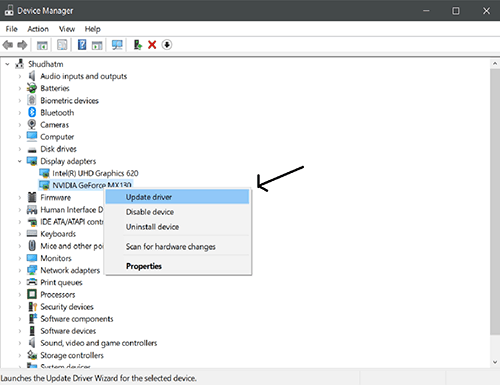Viewport: 500px width, 385px height.
Task: Click the scrollbar up arrow
Action: pos(495,63)
